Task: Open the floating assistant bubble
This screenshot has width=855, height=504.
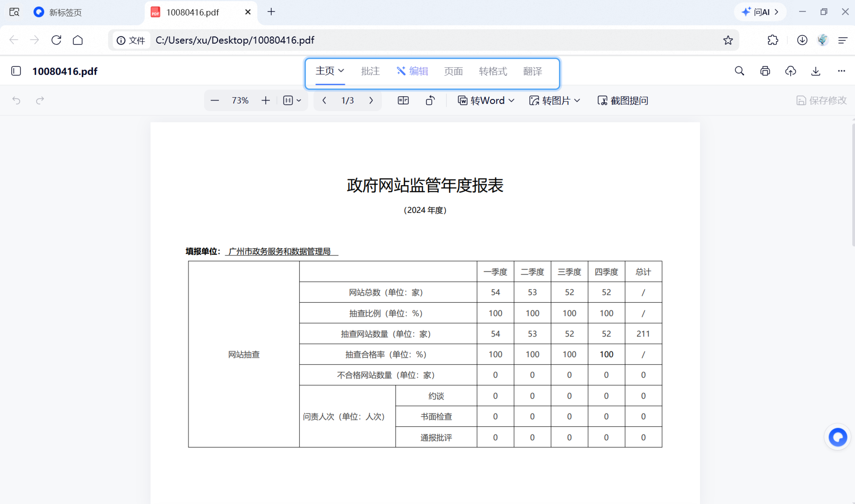Action: click(837, 437)
